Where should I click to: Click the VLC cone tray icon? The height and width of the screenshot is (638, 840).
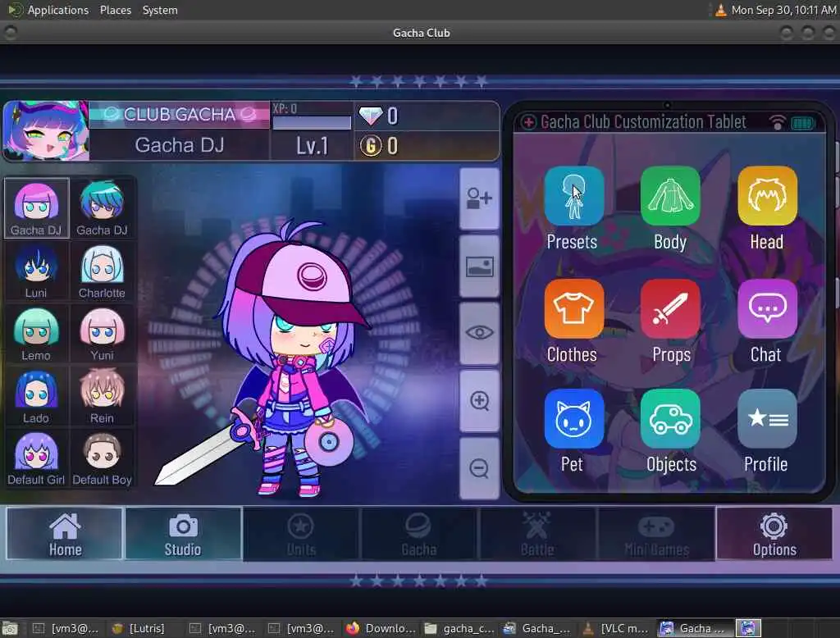pos(720,10)
